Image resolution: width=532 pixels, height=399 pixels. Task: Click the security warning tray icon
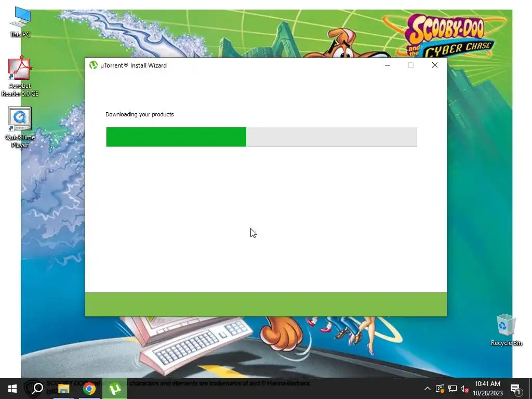440,389
